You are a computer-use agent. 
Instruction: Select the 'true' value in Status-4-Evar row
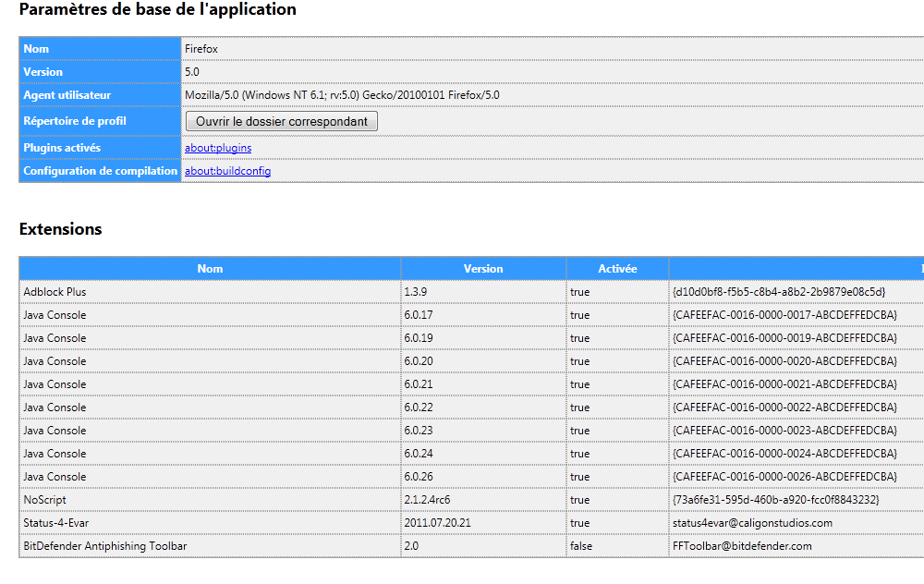pos(580,523)
